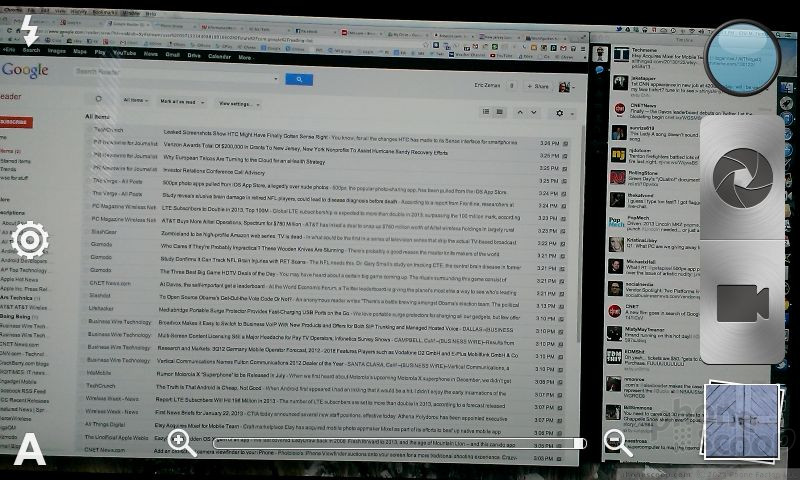Click the Share button
Screen dimensions: 800x480
[538, 86]
